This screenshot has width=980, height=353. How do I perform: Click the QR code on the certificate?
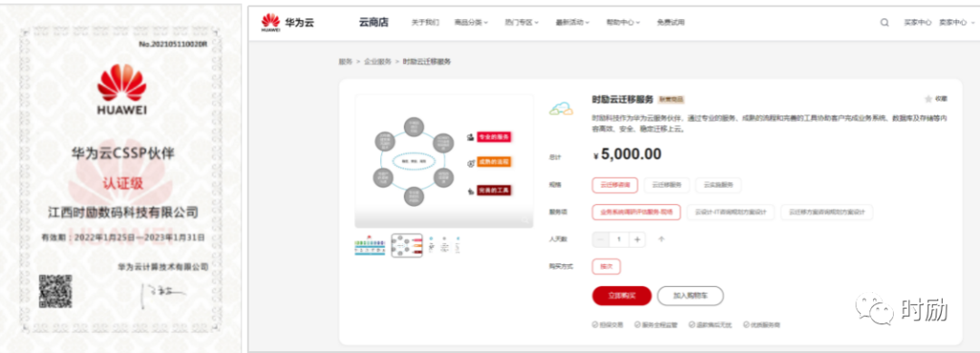pyautogui.click(x=55, y=291)
